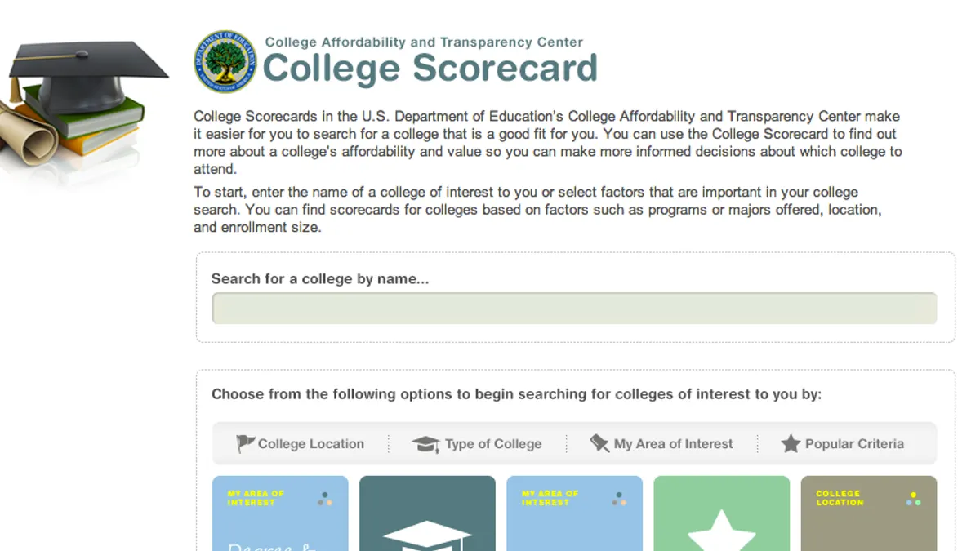Select the tag icon beside My Area of Interest
The height and width of the screenshot is (551, 980).
(599, 443)
